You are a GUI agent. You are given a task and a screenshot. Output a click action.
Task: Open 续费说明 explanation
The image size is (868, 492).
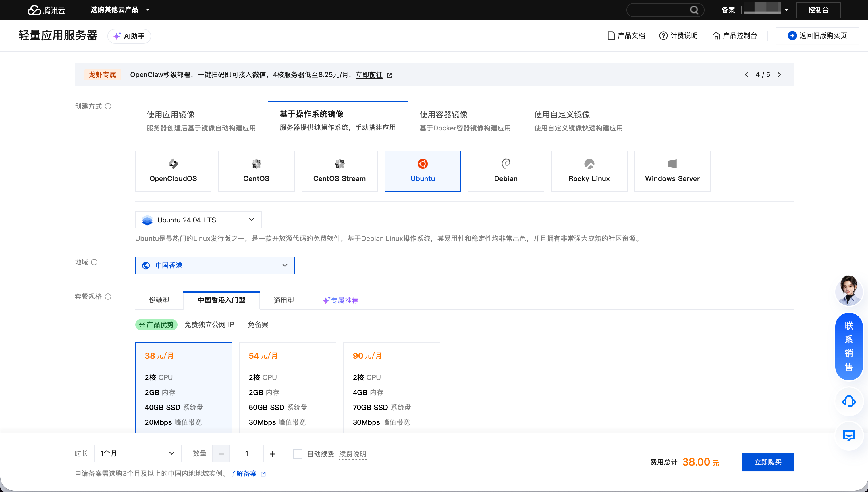point(353,454)
